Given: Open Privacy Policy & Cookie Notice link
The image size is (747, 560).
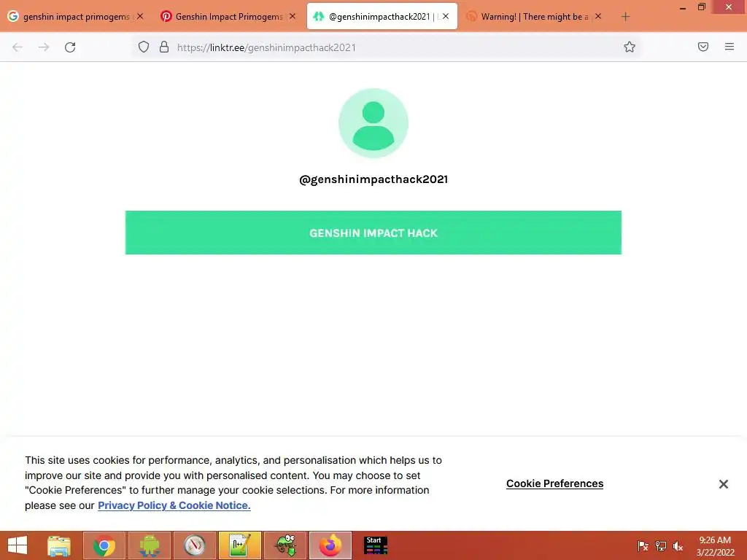Looking at the screenshot, I should point(174,505).
